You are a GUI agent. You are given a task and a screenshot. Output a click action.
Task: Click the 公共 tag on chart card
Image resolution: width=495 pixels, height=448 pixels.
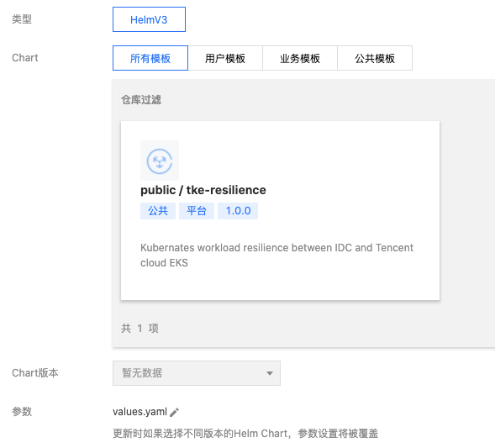pos(158,211)
